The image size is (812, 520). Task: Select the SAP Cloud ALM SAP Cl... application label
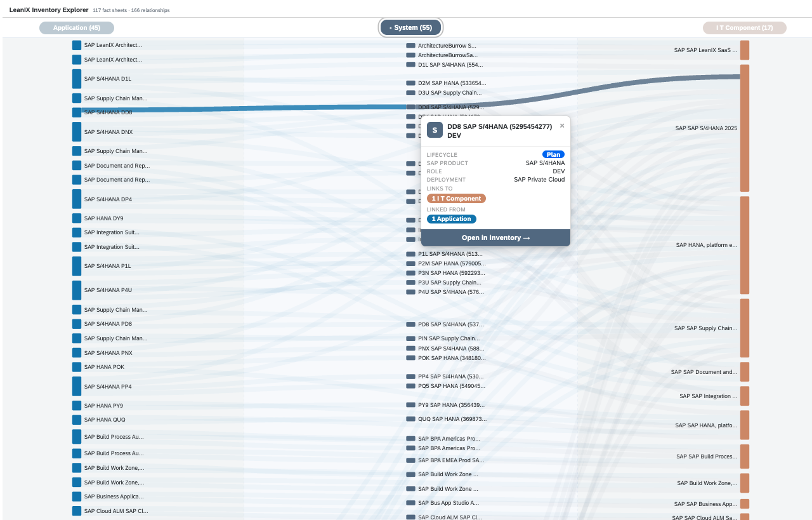pyautogui.click(x=116, y=511)
